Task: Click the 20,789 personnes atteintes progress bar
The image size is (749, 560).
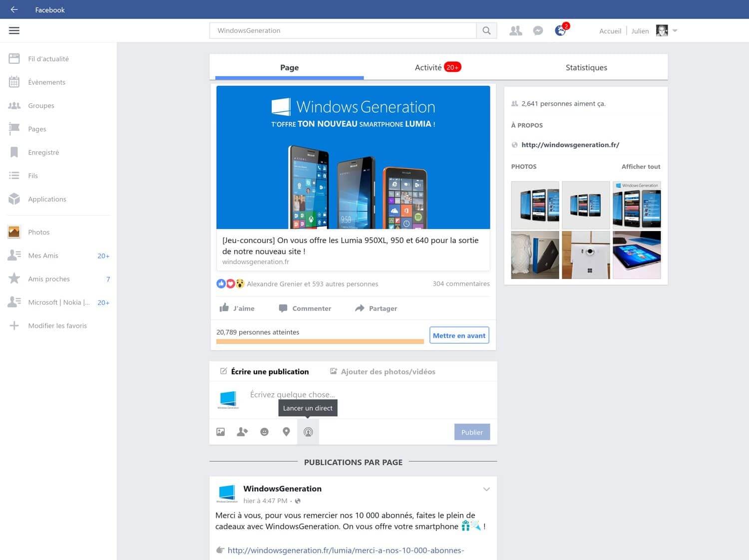Action: [320, 341]
